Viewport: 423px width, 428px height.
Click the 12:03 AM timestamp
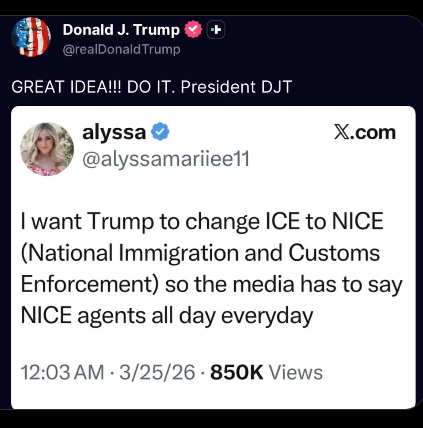click(x=62, y=372)
